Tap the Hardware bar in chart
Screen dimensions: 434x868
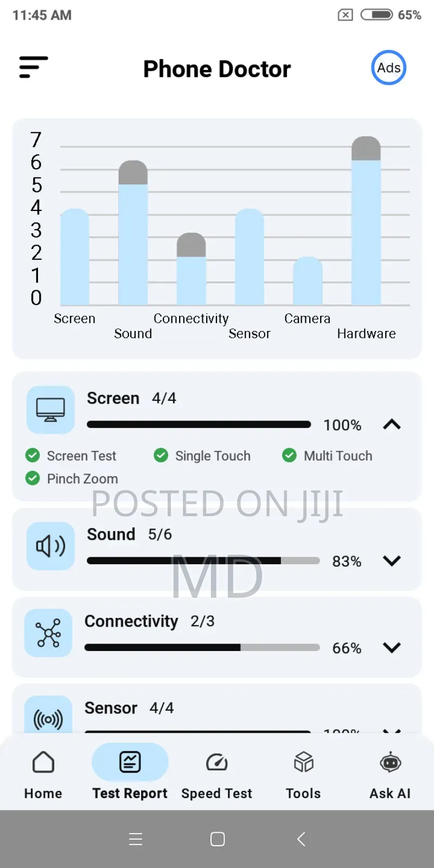(366, 228)
